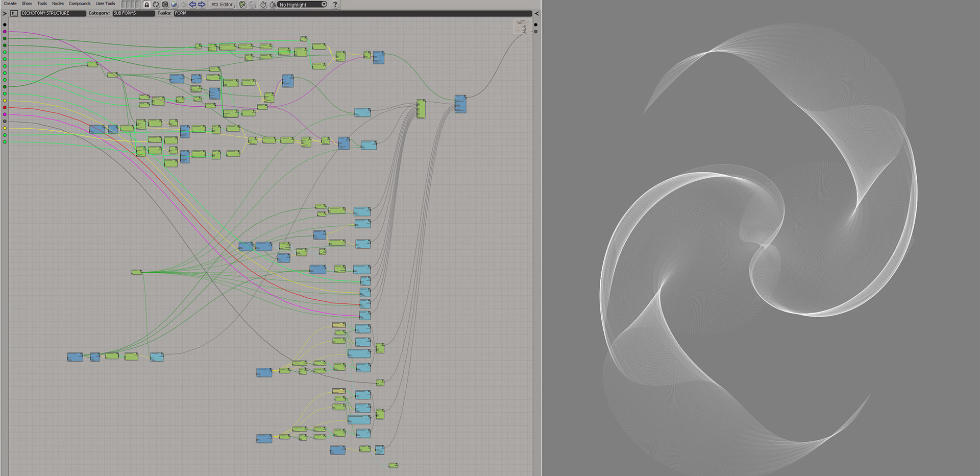This screenshot has height=476, width=980.
Task: Open the Tools menu
Action: point(42,4)
